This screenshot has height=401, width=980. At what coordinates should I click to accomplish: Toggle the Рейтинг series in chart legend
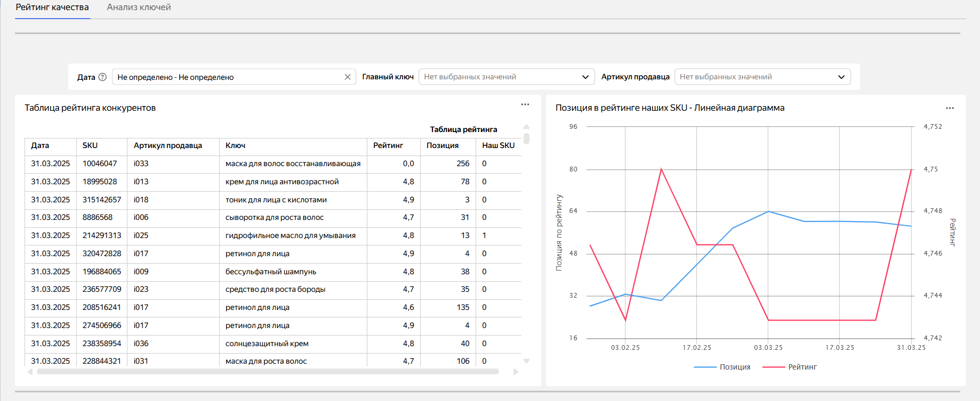[x=790, y=367]
